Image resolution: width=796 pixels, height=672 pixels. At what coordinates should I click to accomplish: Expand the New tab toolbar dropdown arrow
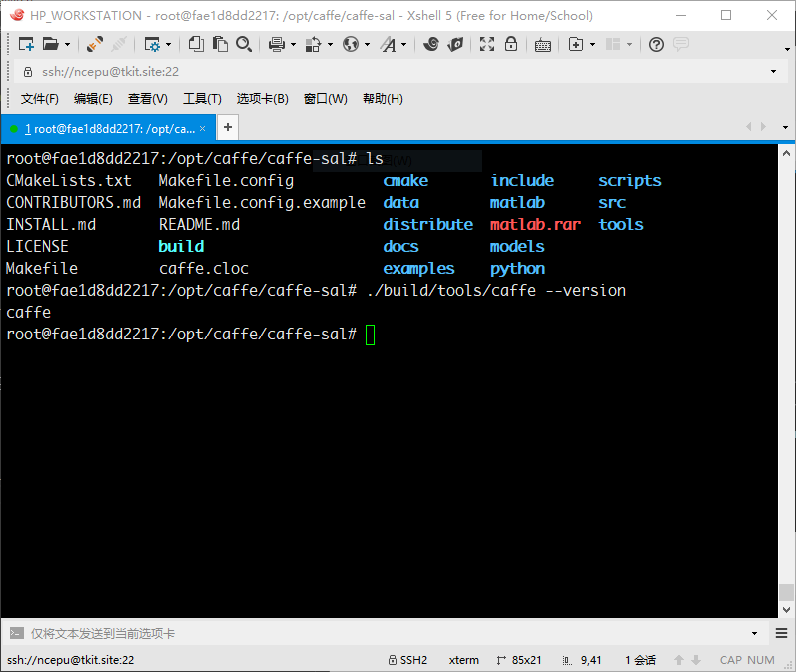pyautogui.click(x=593, y=45)
